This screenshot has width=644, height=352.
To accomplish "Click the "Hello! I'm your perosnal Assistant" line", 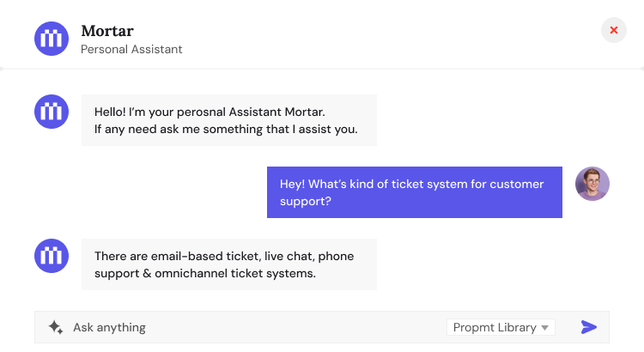I will (210, 112).
